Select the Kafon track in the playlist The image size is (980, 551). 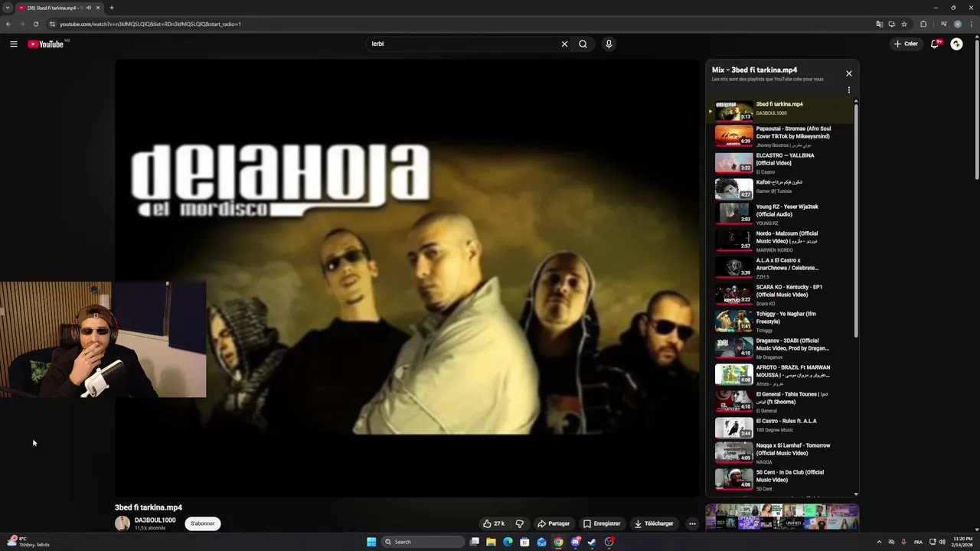tap(781, 188)
